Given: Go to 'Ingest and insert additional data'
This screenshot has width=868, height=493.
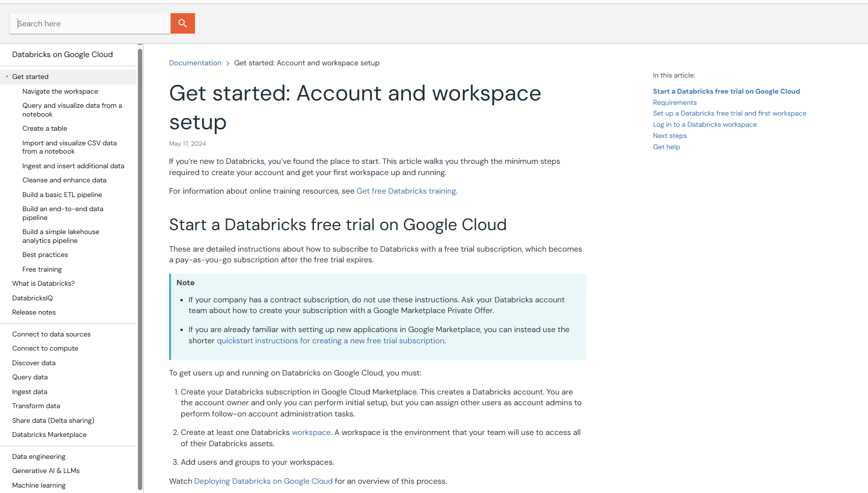Looking at the screenshot, I should [x=73, y=166].
